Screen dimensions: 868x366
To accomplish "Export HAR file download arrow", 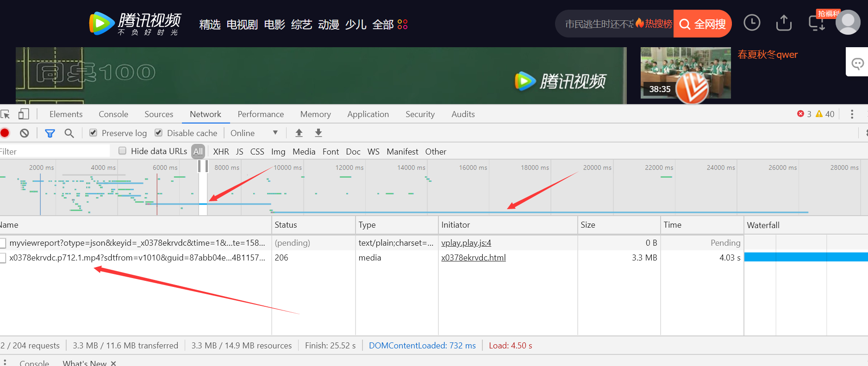I will click(x=318, y=133).
